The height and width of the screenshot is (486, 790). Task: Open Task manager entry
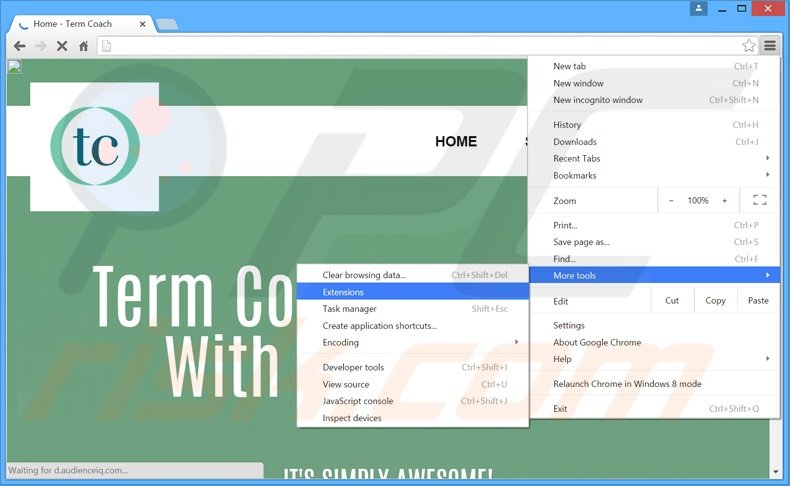click(413, 309)
